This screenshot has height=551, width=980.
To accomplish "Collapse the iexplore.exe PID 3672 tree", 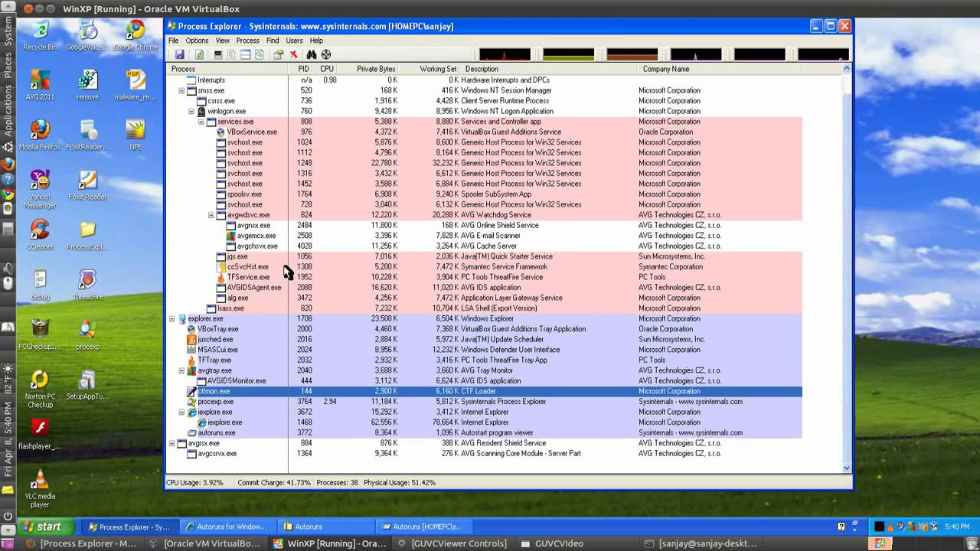I will pos(181,412).
